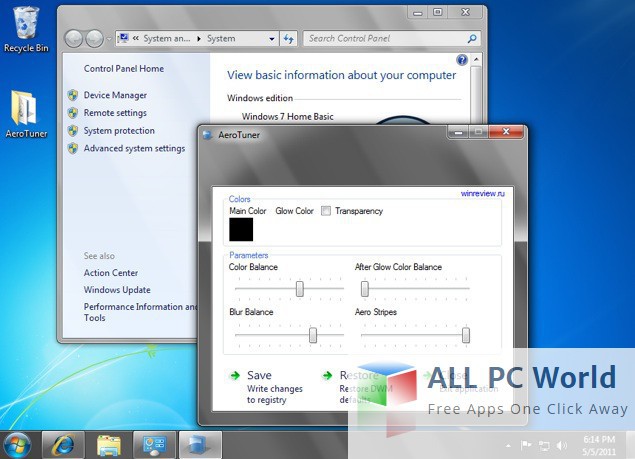Click the Start orb on taskbar
Image resolution: width=635 pixels, height=459 pixels.
pyautogui.click(x=16, y=445)
